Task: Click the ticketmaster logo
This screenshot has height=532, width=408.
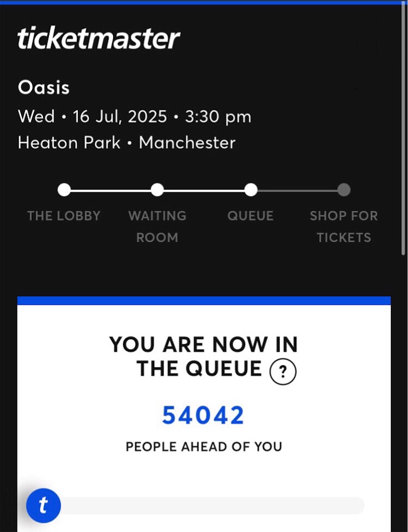Action: click(99, 38)
